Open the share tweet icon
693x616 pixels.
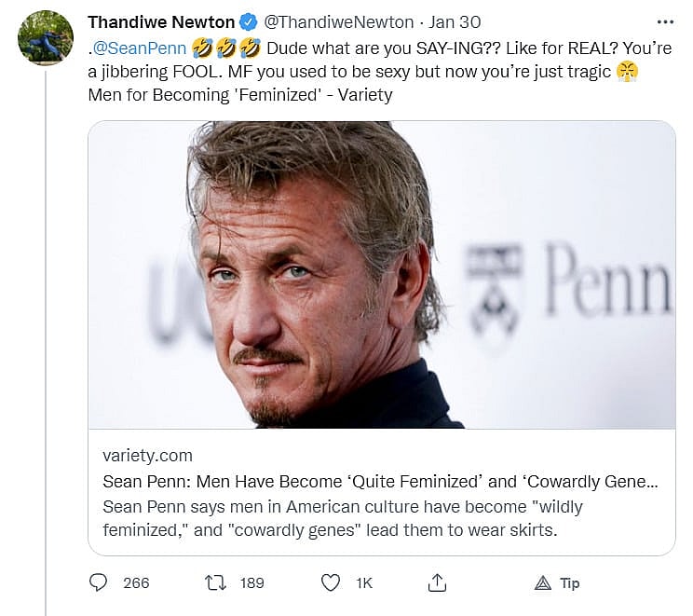[436, 582]
